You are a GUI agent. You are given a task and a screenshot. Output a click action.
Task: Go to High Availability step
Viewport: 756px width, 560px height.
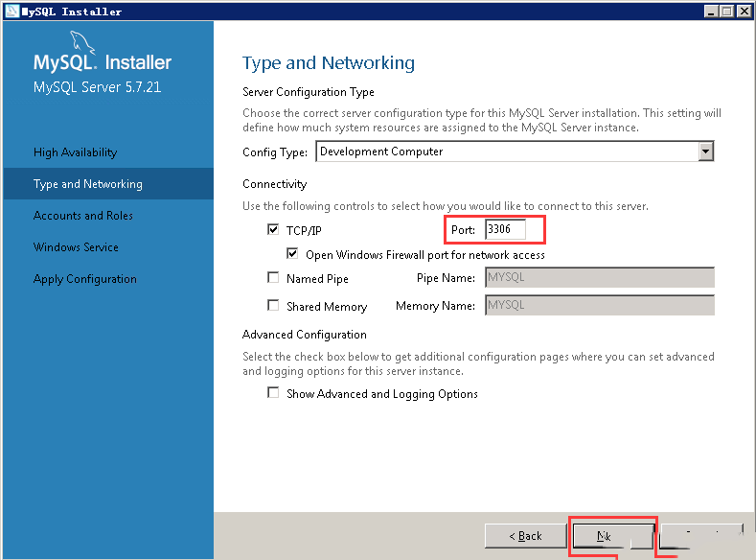pos(75,152)
